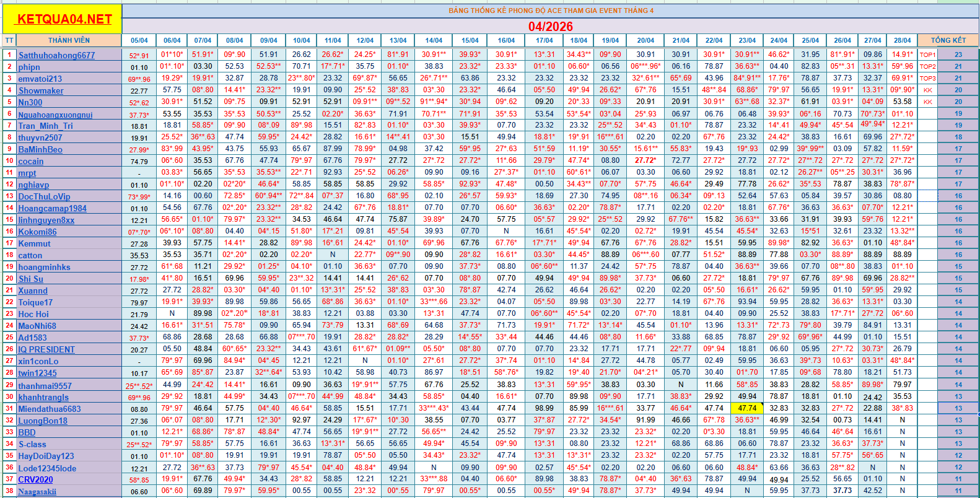The width and height of the screenshot is (980, 498).
Task: Click Hoangcamap1984 member link
Action: click(53, 208)
